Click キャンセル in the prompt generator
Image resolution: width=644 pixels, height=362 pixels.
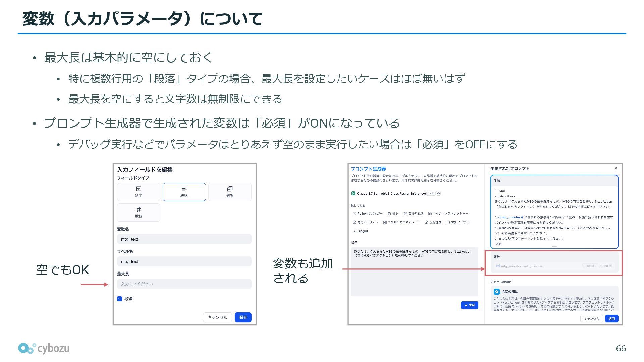(592, 318)
